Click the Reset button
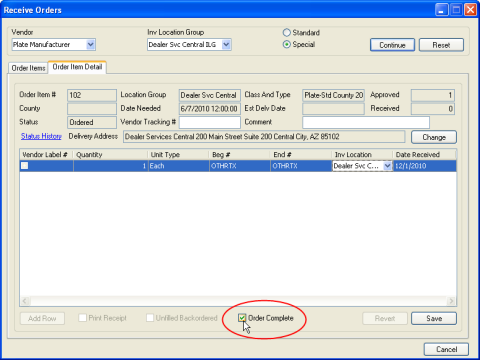Screen dimensions: 480x360 coord(441,45)
